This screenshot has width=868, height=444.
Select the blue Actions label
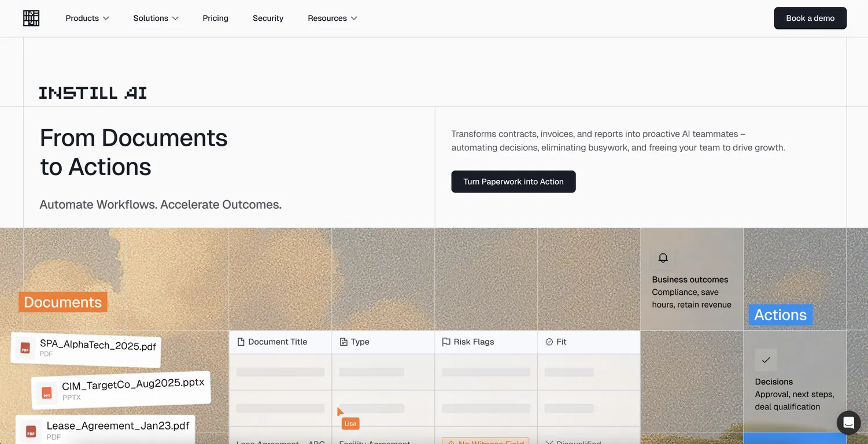[x=781, y=315]
